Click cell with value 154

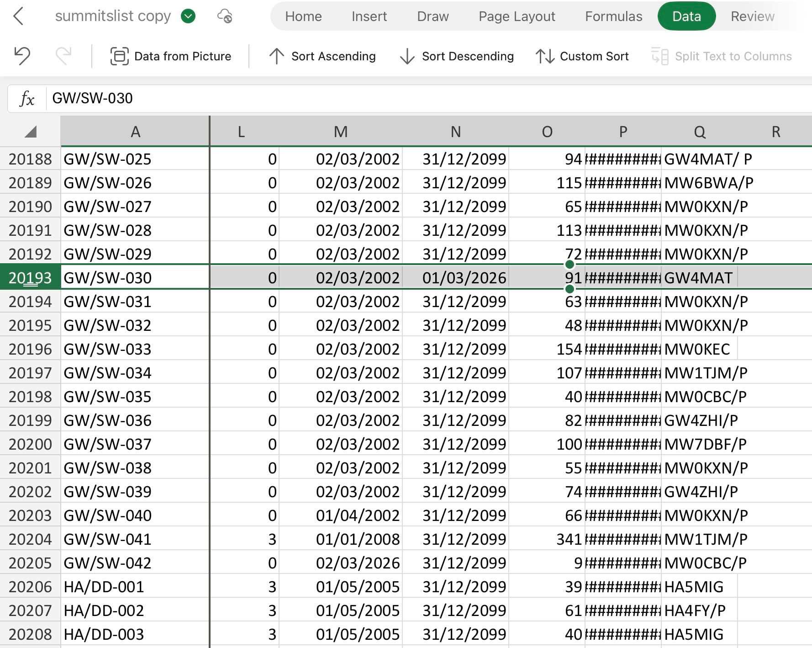click(x=547, y=349)
